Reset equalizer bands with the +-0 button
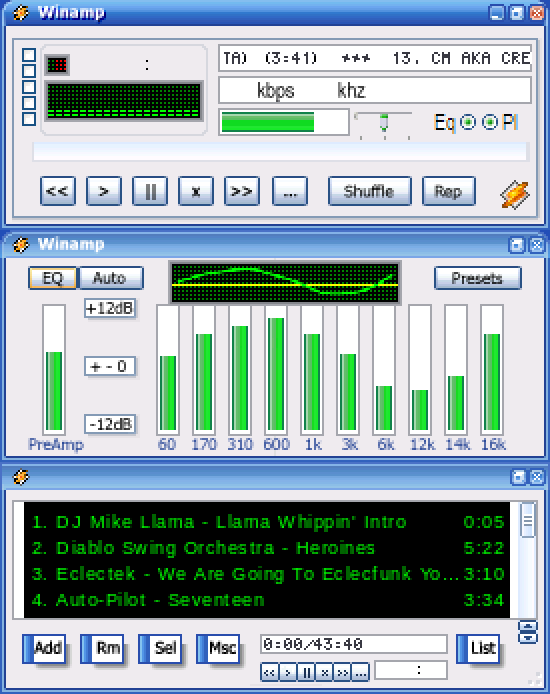Screen dimensions: 550x694 click(x=109, y=366)
